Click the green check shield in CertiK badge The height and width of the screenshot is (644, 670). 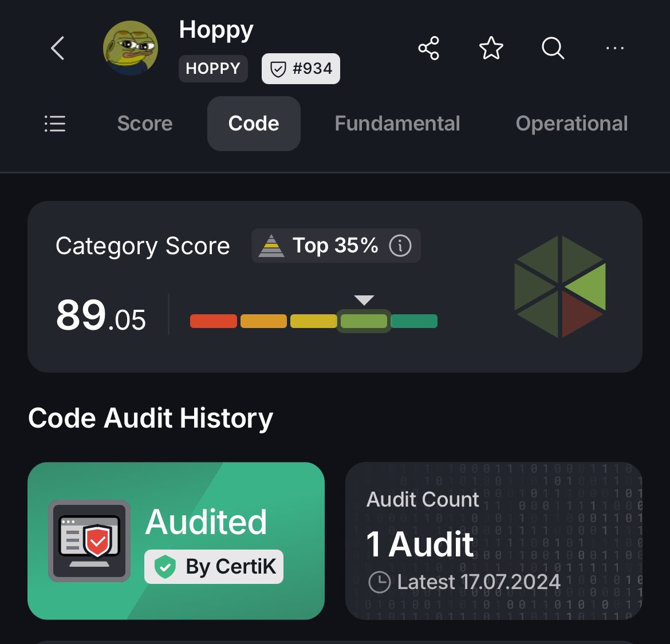tap(165, 567)
